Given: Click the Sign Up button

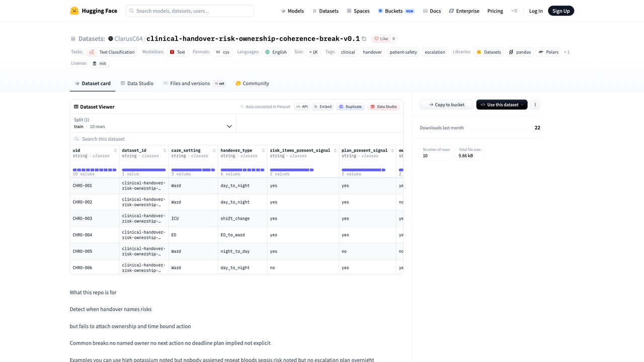Looking at the screenshot, I should 561,11.
